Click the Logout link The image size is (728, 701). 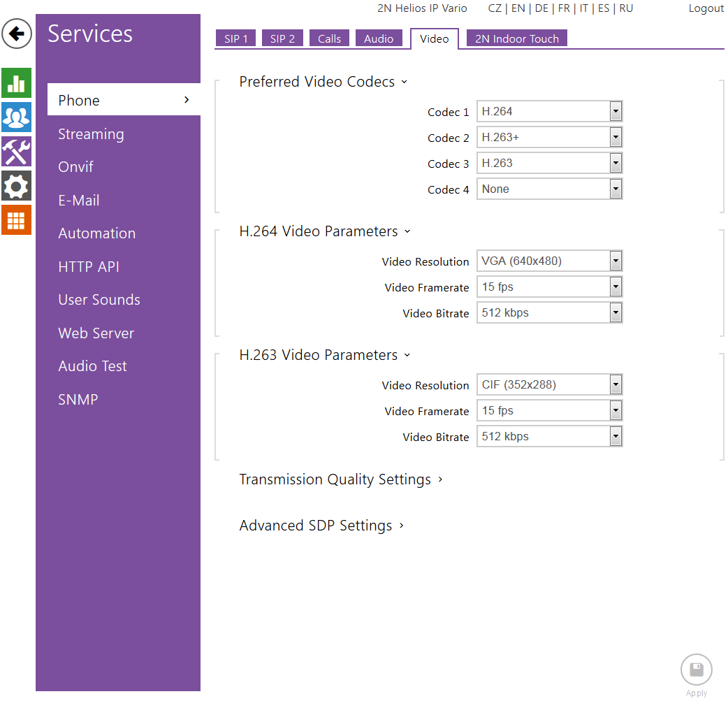[706, 8]
